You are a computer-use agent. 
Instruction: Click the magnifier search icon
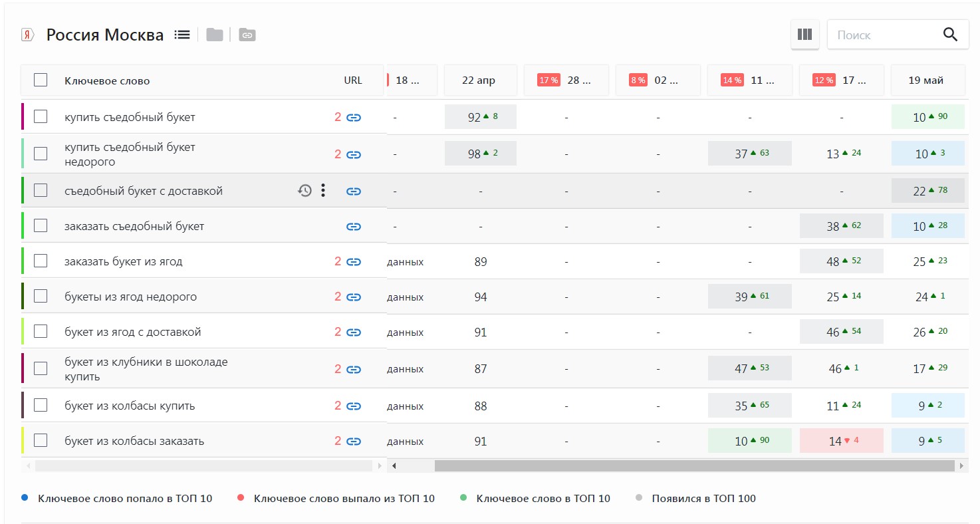pyautogui.click(x=951, y=35)
